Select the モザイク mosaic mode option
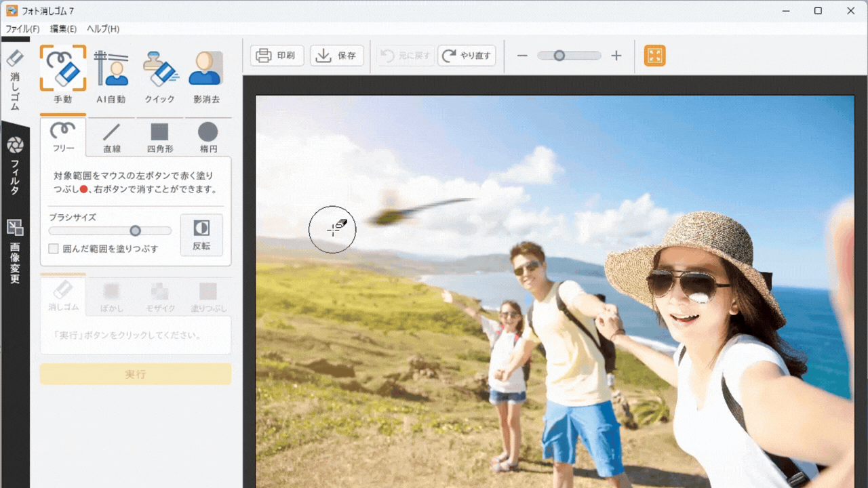The image size is (868, 488). (160, 297)
